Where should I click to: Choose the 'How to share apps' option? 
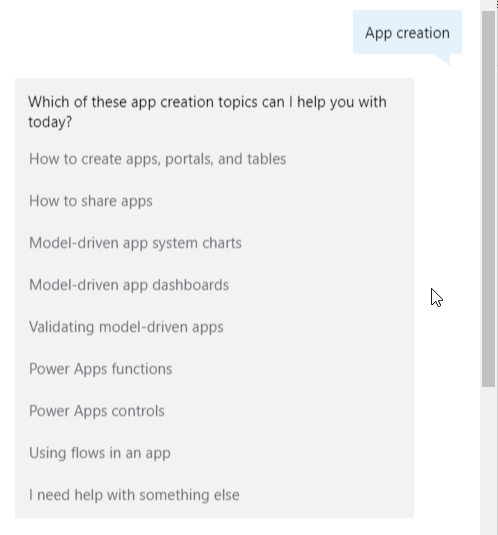click(x=90, y=201)
